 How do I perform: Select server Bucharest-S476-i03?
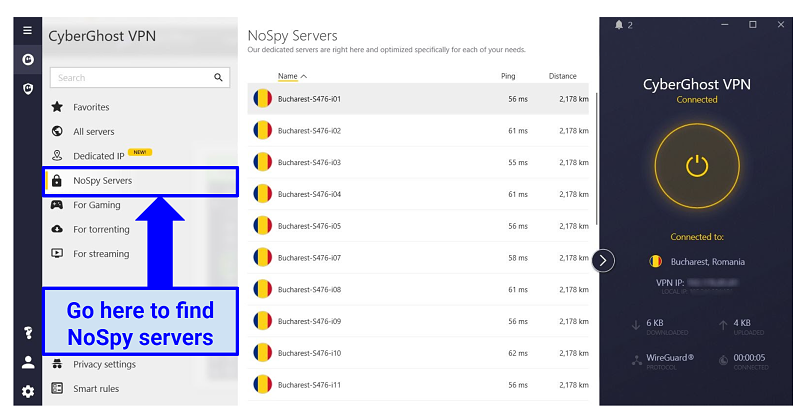point(418,162)
